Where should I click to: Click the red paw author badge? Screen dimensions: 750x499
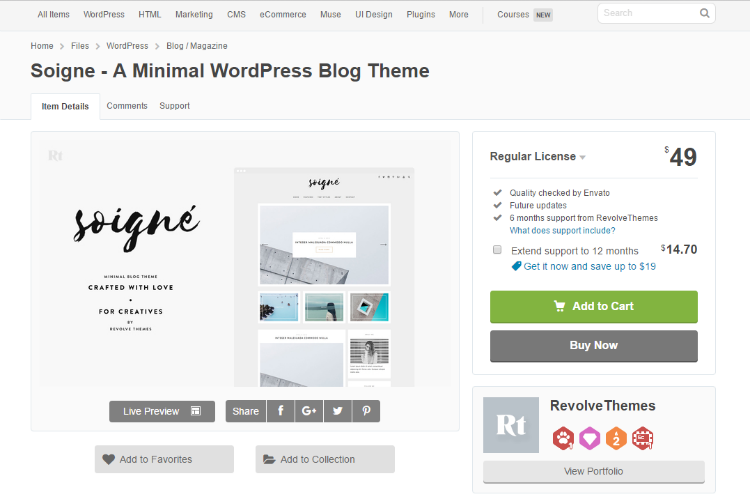563,438
